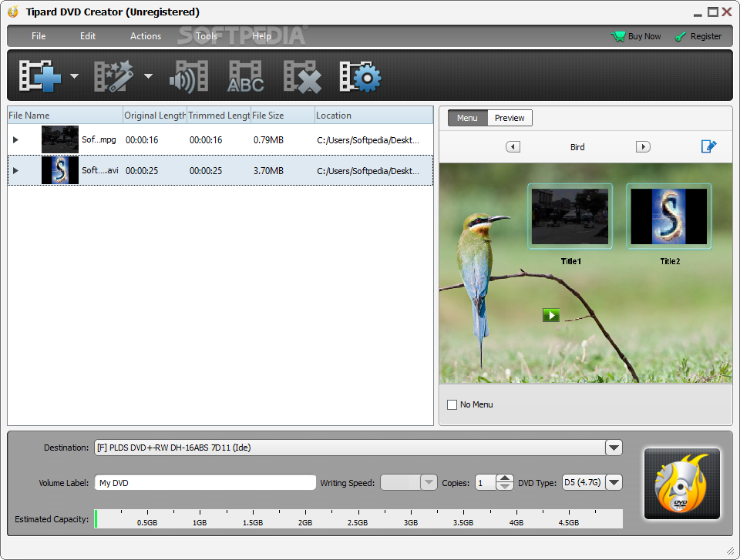Click the Sof..mpg location path text

[368, 140]
